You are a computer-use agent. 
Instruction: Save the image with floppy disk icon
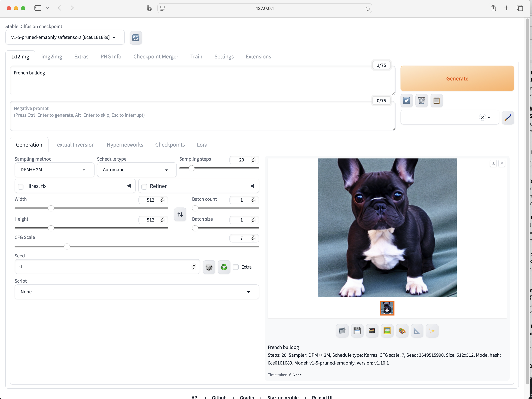[x=357, y=331]
